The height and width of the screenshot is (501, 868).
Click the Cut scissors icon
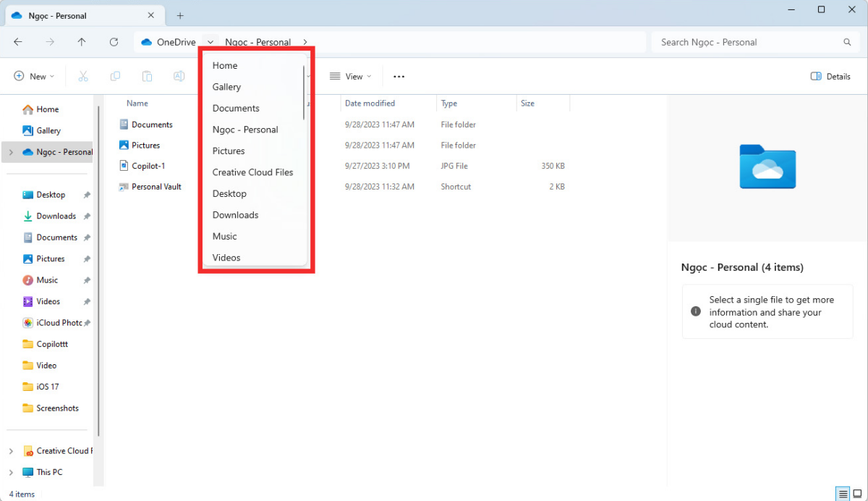83,76
